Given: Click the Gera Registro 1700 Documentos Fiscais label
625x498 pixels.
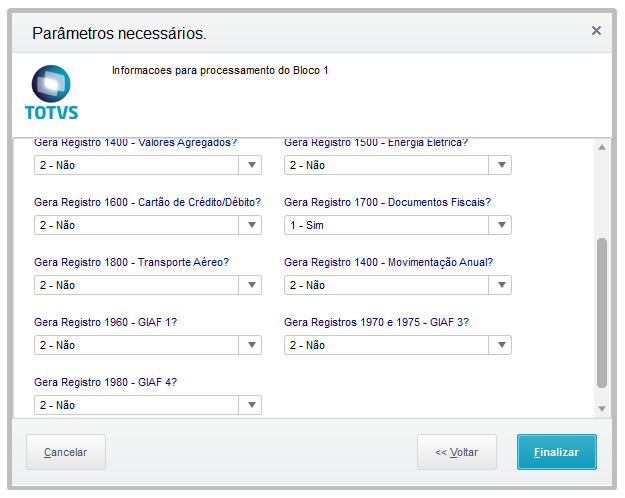Looking at the screenshot, I should (x=387, y=202).
